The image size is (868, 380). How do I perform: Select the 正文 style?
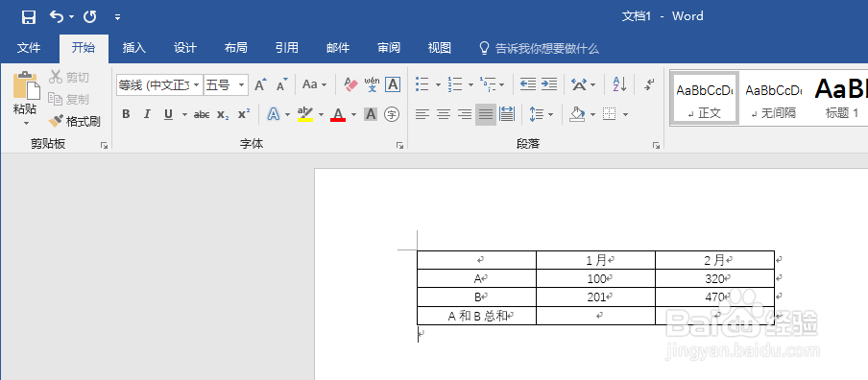point(704,98)
